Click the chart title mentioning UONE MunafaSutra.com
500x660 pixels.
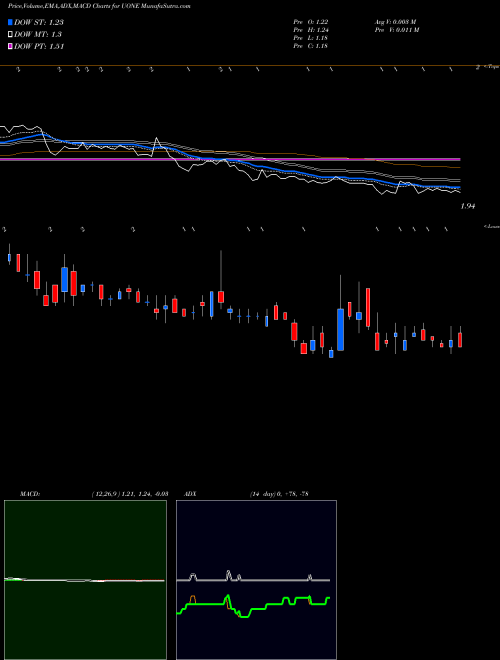point(99,7)
